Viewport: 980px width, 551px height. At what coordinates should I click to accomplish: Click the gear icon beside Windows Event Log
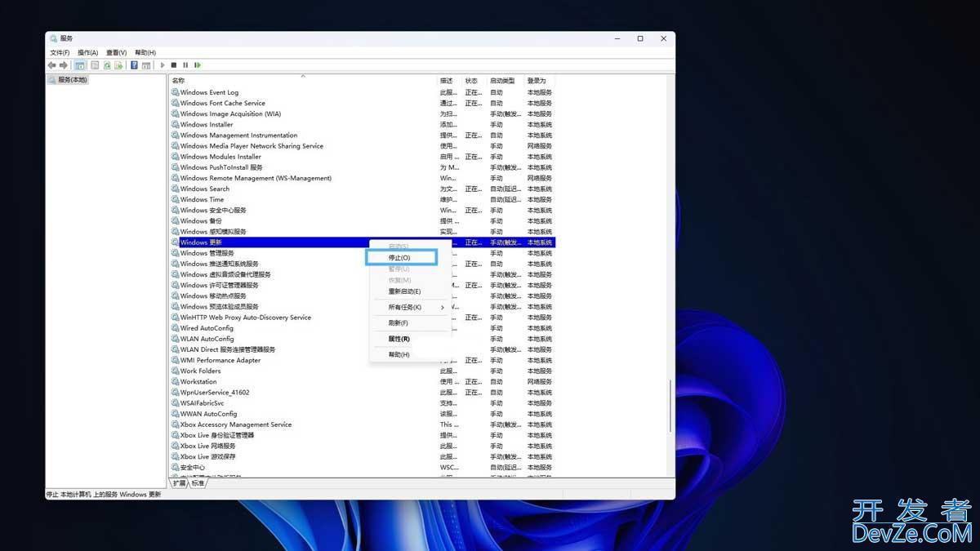tap(175, 92)
